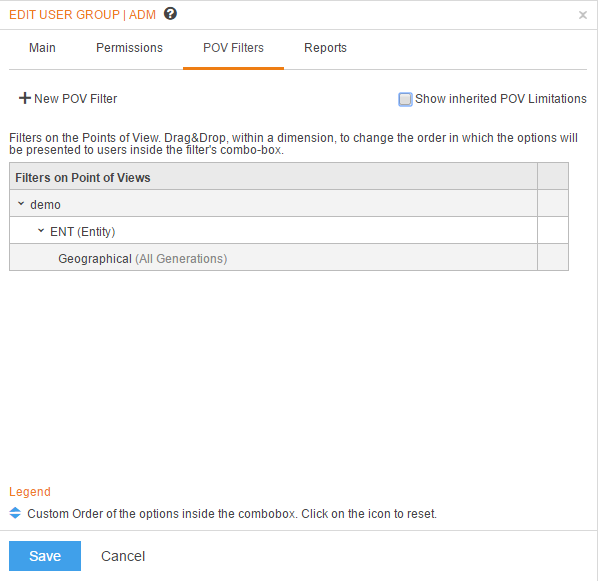598x581 pixels.
Task: Click the New POV Filter label
Action: click(76, 99)
